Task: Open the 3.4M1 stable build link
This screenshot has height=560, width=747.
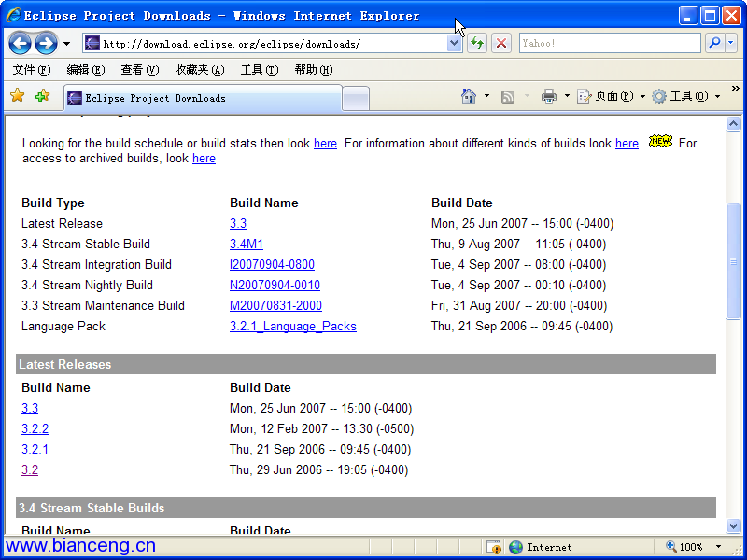Action: (x=247, y=245)
